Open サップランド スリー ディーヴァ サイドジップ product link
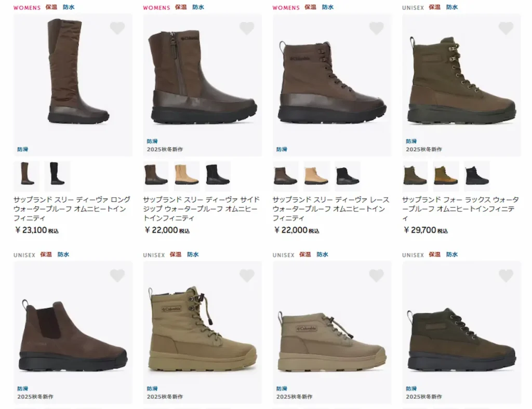 click(202, 209)
